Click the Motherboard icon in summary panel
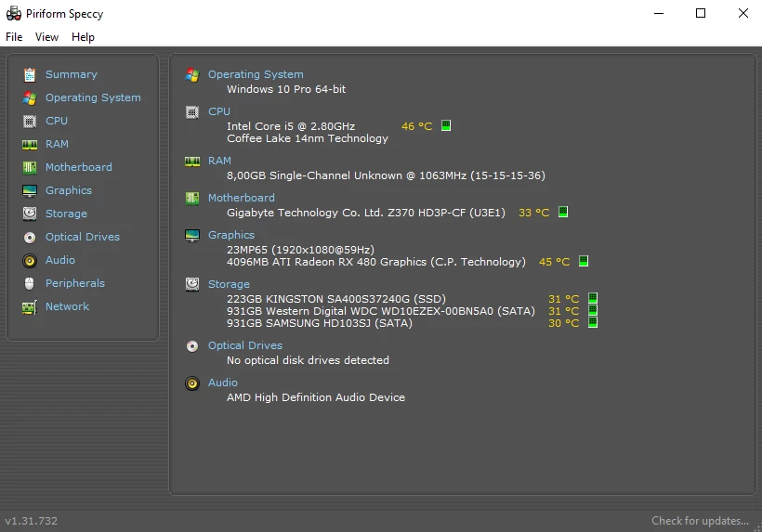This screenshot has width=762, height=532. pyautogui.click(x=192, y=198)
